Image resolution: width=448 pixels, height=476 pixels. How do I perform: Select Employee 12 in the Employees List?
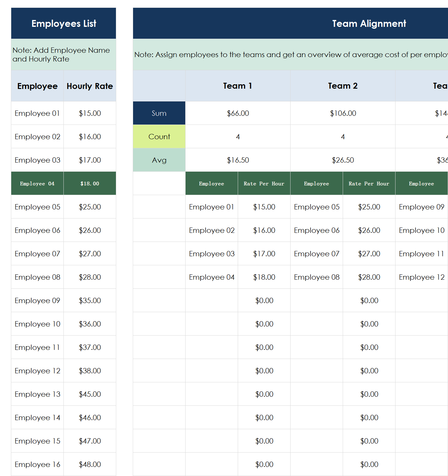pos(37,371)
